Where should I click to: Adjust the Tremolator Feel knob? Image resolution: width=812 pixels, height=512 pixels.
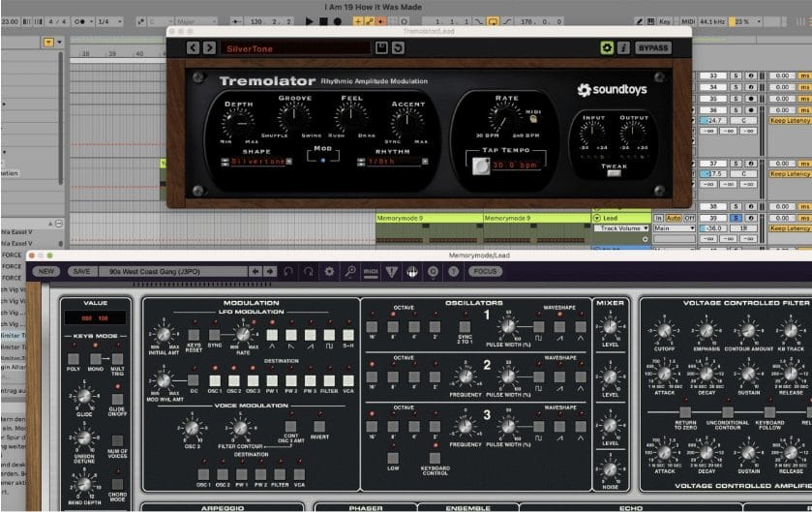click(x=351, y=116)
